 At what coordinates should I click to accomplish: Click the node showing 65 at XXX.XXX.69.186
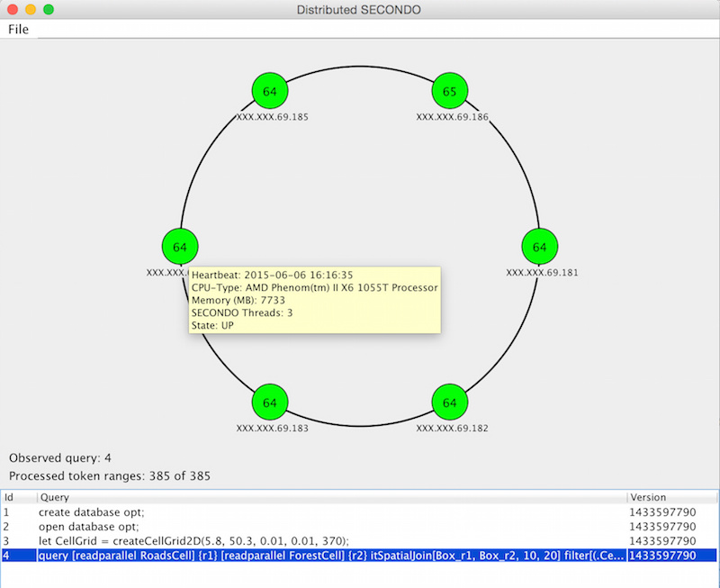[449, 91]
